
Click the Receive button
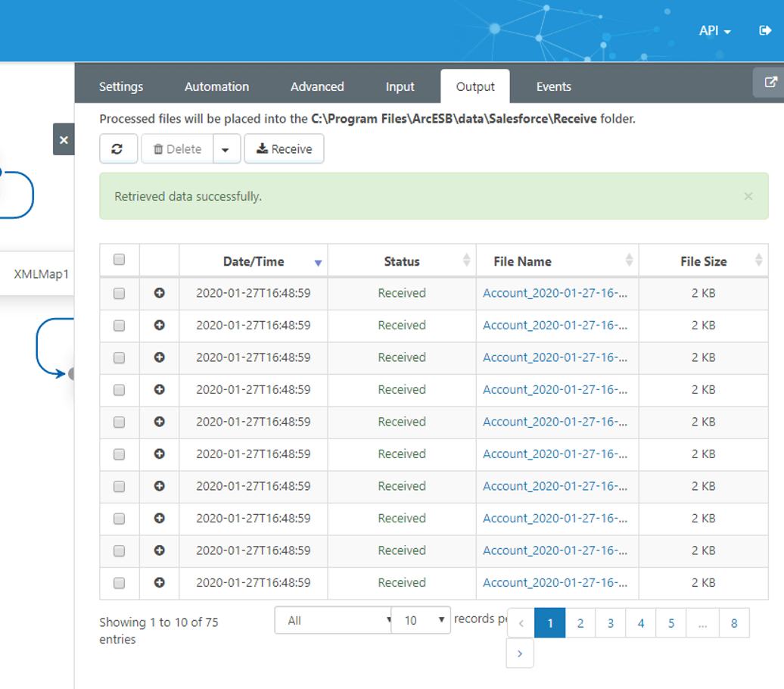(284, 149)
